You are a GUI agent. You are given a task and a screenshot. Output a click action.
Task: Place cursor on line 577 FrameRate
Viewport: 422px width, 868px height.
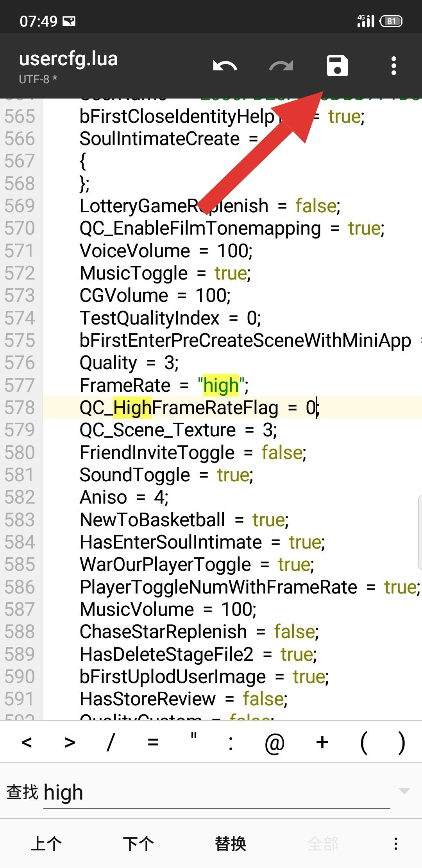(164, 386)
